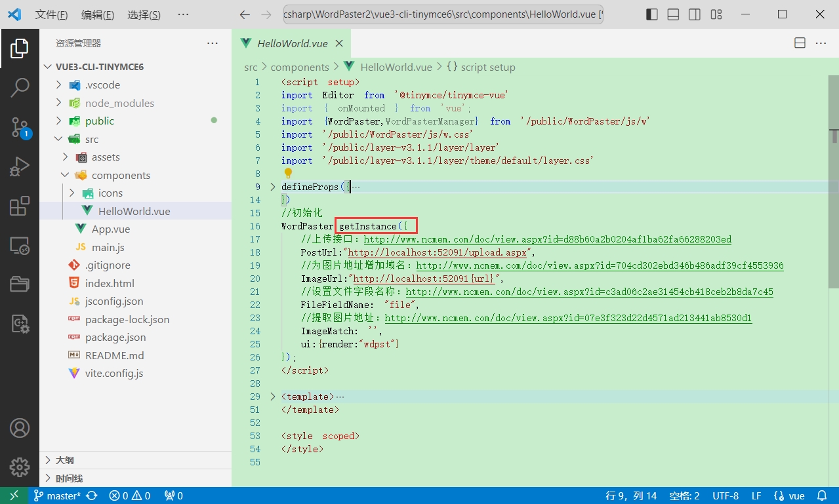The image size is (839, 504).
Task: Toggle the secondary side bar layout button
Action: coord(695,14)
